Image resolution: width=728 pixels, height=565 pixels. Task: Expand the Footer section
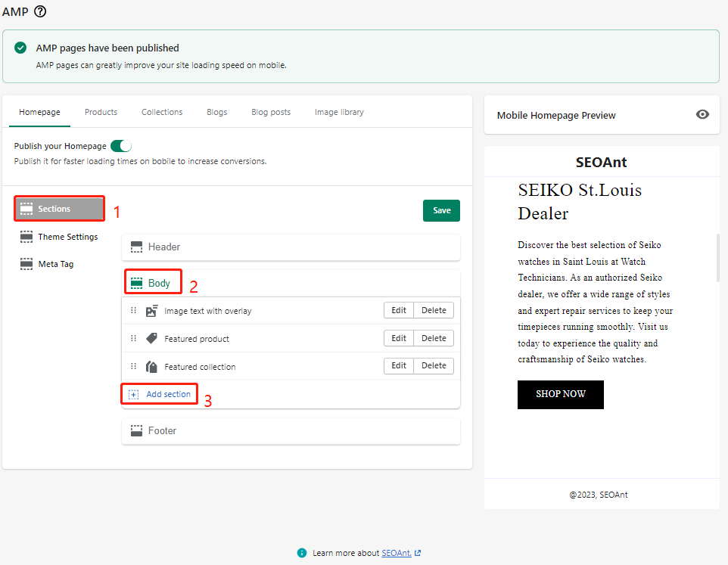pos(291,430)
